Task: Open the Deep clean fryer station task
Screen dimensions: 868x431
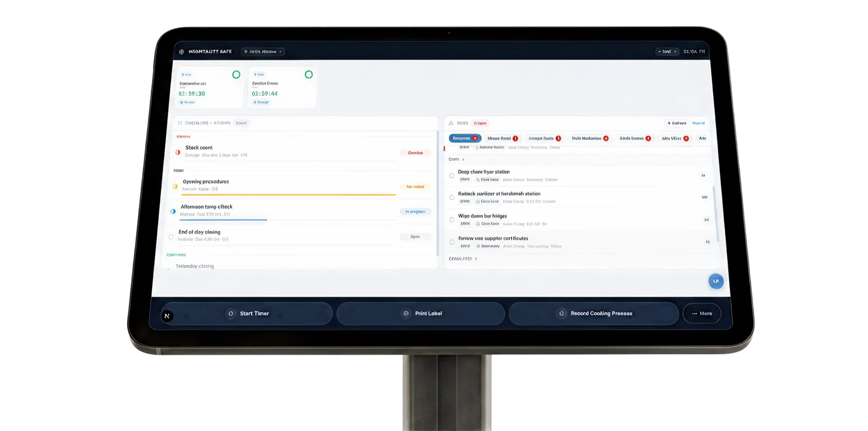Action: click(x=579, y=175)
